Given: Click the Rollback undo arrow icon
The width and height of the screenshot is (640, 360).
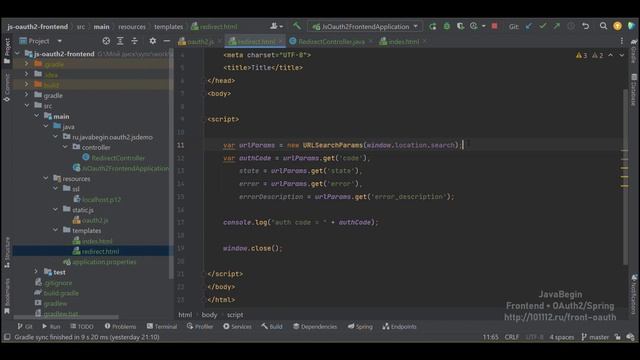Looking at the screenshot, I should coord(586,27).
